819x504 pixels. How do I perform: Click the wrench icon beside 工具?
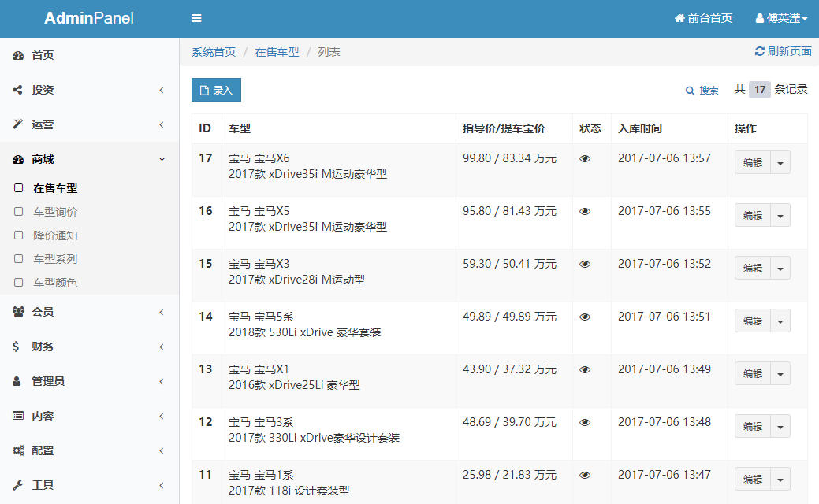[x=18, y=485]
